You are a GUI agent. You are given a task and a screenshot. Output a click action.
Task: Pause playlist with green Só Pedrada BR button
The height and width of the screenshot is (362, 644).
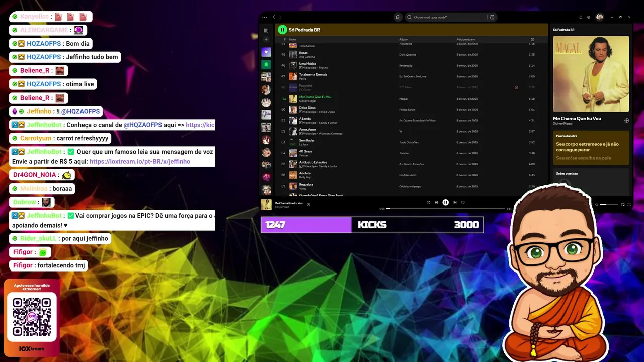[x=282, y=30]
